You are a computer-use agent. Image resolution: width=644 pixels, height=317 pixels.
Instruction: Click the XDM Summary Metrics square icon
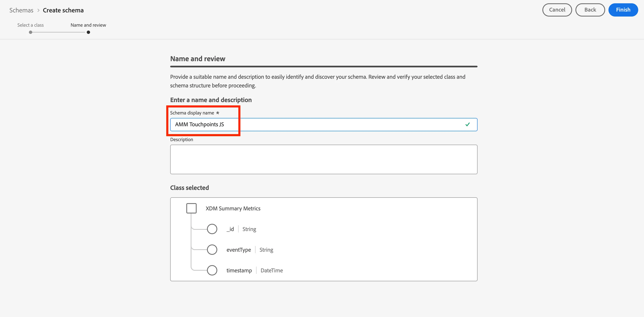point(191,209)
